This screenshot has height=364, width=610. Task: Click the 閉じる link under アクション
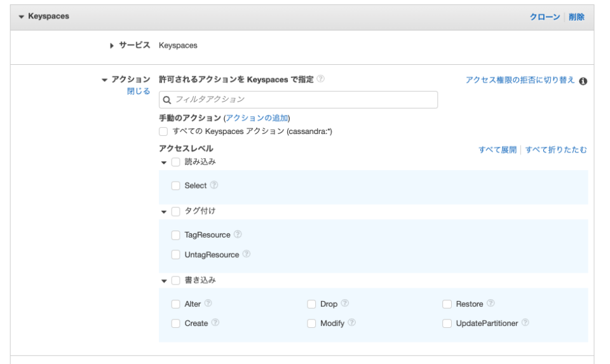coord(139,91)
